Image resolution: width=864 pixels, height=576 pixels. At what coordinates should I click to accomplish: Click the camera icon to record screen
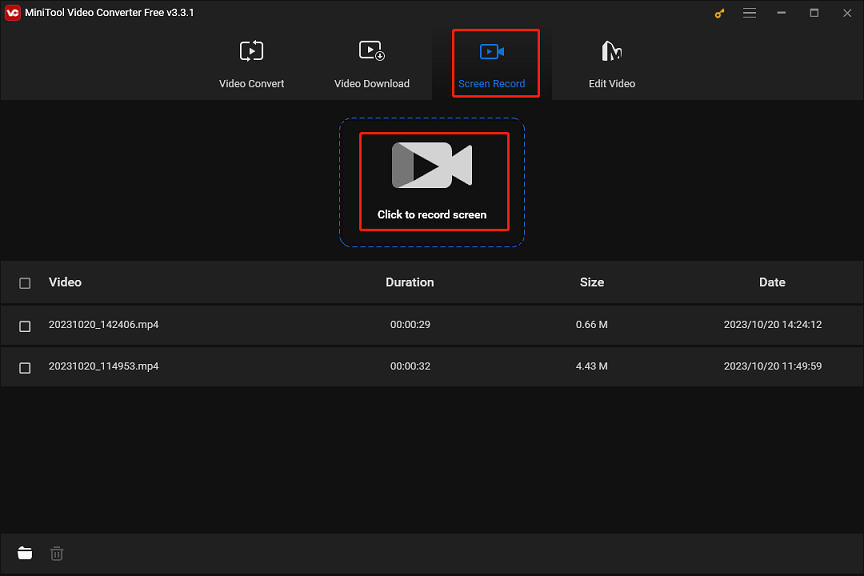tap(431, 165)
